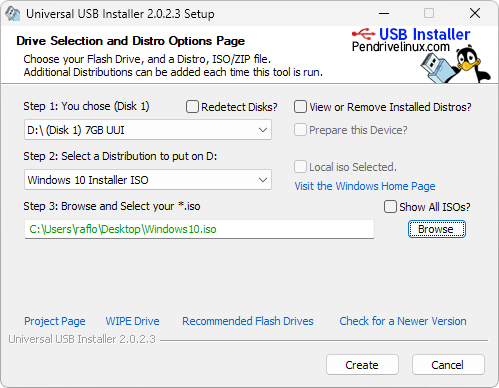Click the Create button
499x388 pixels.
point(362,365)
